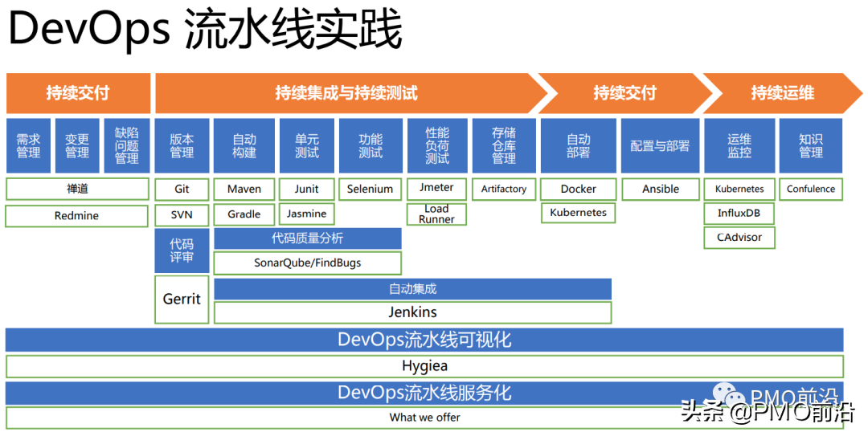Select the Load Runner tool box
This screenshot has width=868, height=436.
pyautogui.click(x=436, y=214)
